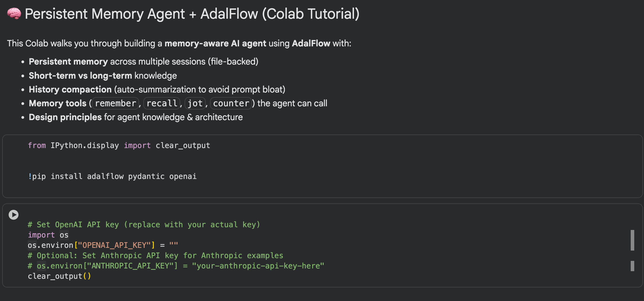Click the "History compaction" bullet text

click(x=70, y=89)
